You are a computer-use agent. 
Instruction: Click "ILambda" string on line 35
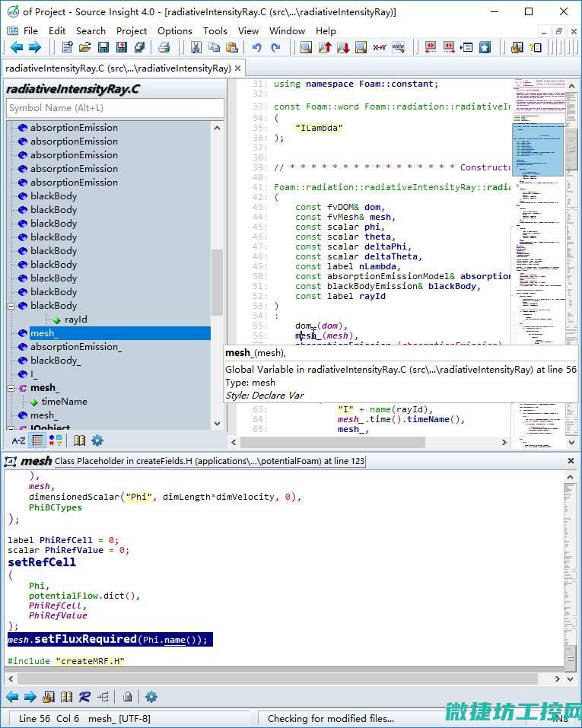(x=319, y=128)
